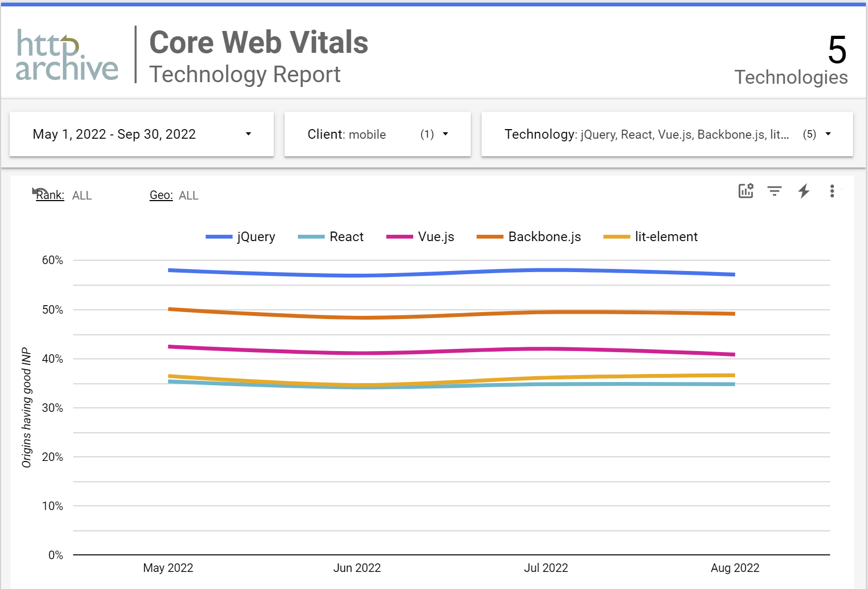This screenshot has height=589, width=868.
Task: Open the date range dropdown
Action: 141,134
